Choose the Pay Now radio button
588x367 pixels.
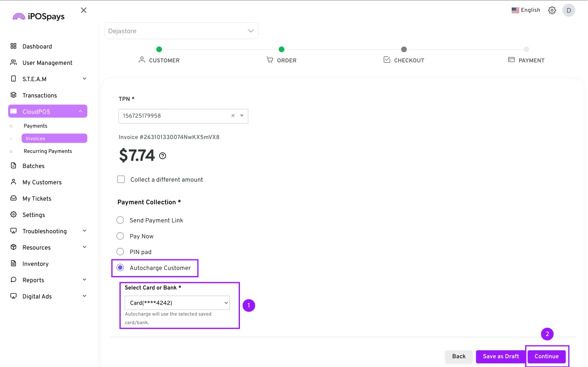pyautogui.click(x=120, y=236)
